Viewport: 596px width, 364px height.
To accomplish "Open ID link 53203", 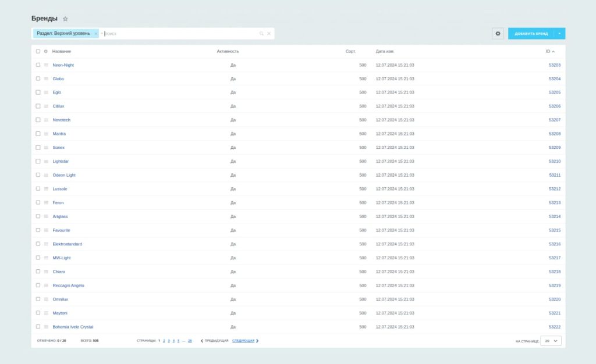I will [x=555, y=65].
